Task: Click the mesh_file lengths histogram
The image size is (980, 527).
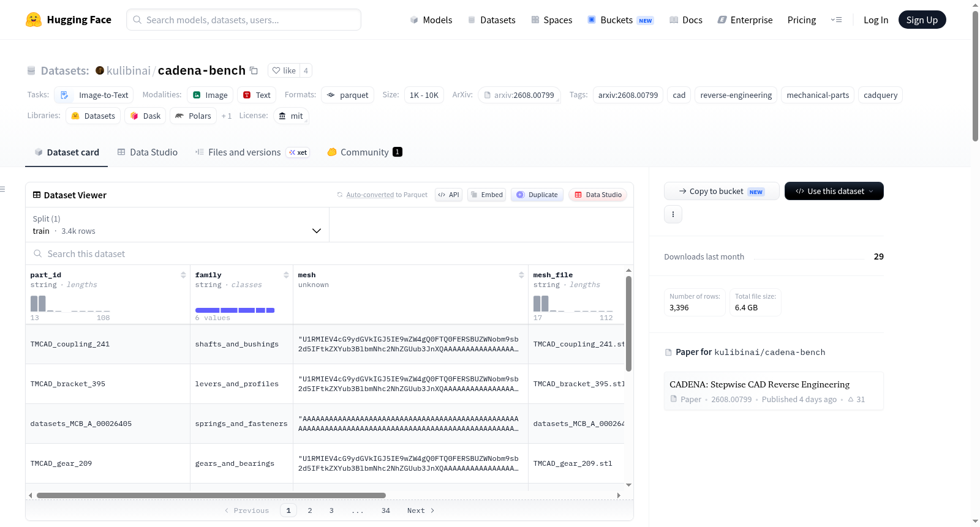Action: [573, 304]
